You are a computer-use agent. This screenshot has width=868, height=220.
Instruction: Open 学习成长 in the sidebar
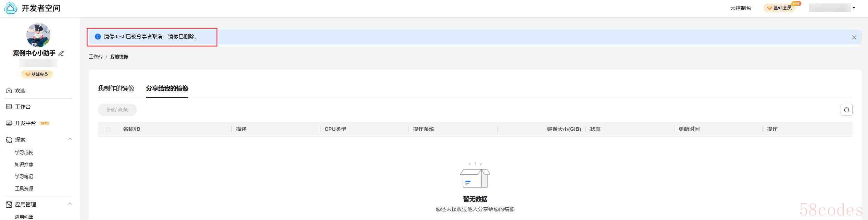click(24, 152)
